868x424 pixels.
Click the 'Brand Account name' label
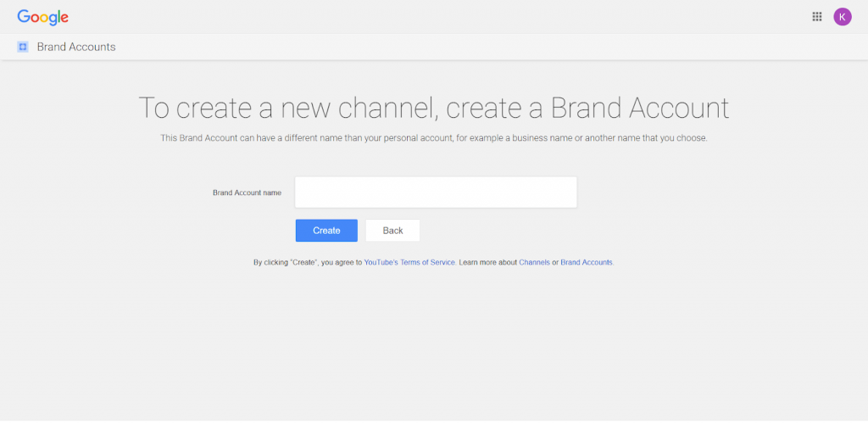[247, 192]
